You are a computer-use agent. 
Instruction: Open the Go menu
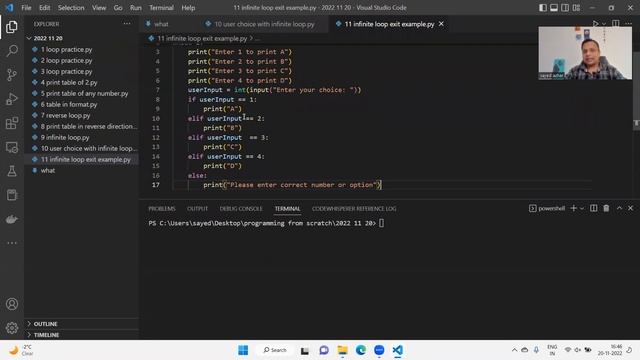click(118, 8)
